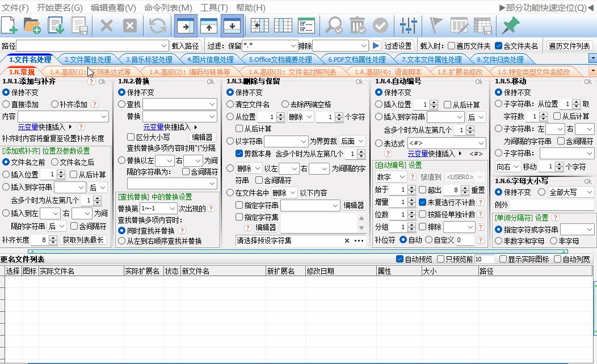Screen dimensions: 597x364
Task: Click the 载入路径 button
Action: click(186, 46)
